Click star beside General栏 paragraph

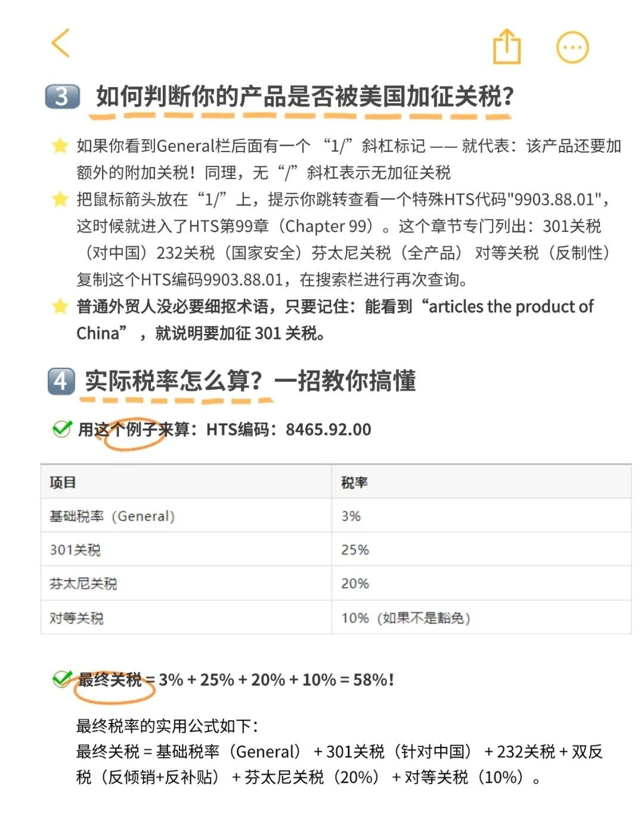60,146
